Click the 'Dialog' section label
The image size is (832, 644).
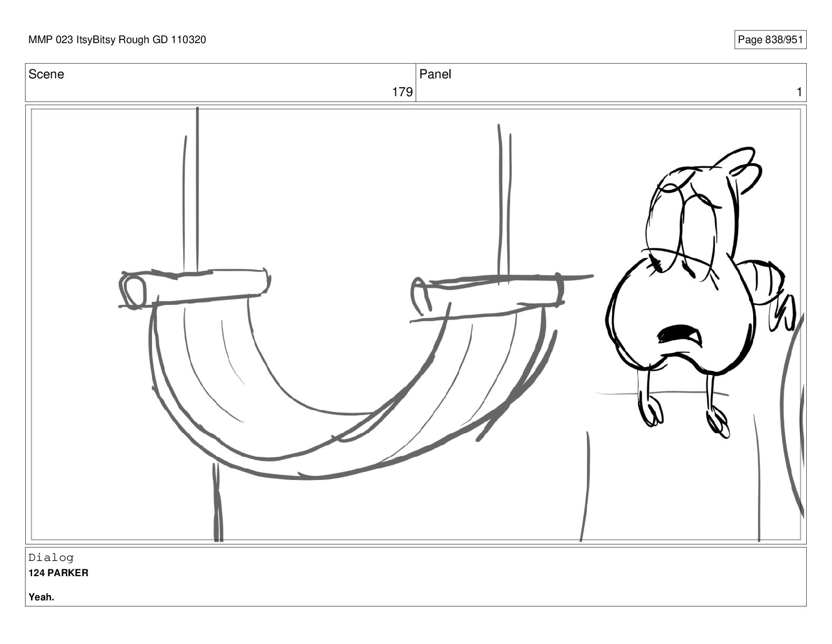click(x=51, y=558)
